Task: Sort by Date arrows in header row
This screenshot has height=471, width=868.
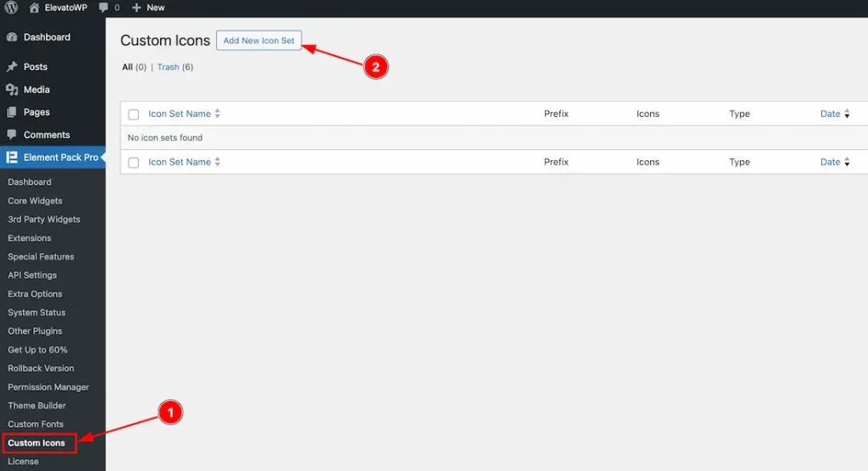Action: pos(847,114)
